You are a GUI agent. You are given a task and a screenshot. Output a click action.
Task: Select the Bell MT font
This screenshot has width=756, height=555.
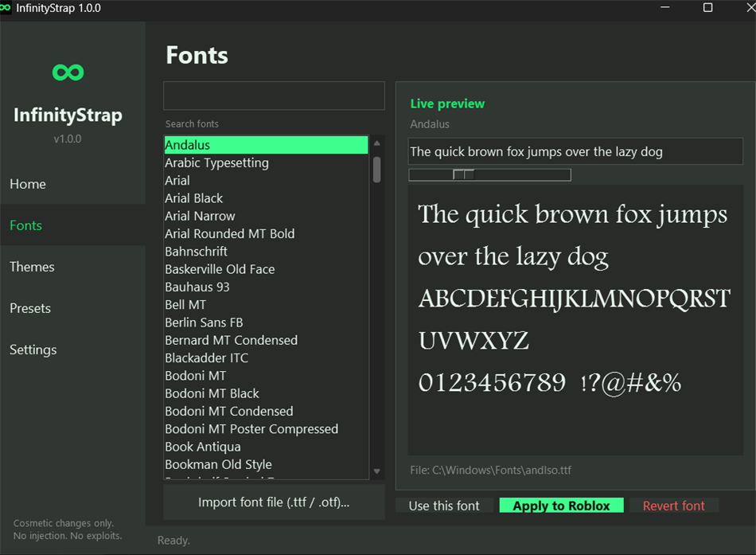click(x=266, y=304)
